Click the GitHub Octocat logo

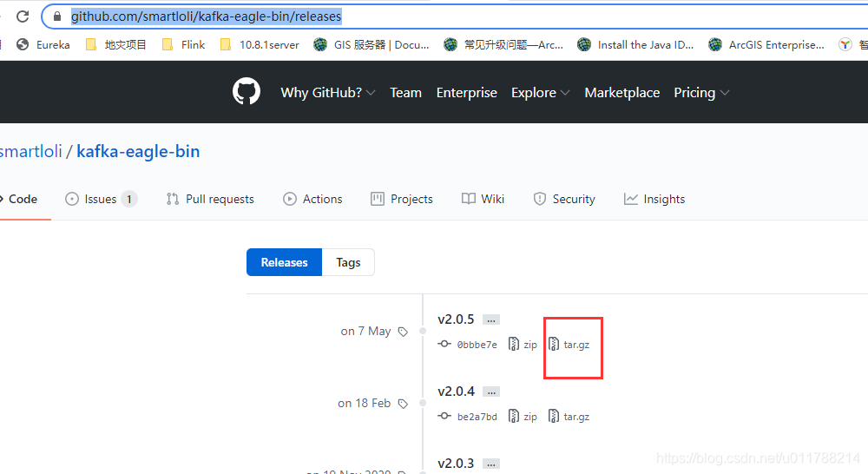[247, 91]
